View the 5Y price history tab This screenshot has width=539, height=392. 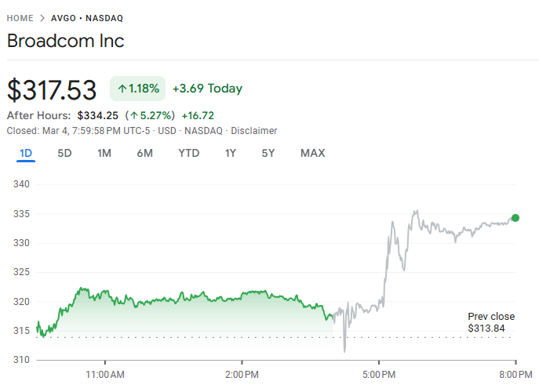click(x=268, y=153)
